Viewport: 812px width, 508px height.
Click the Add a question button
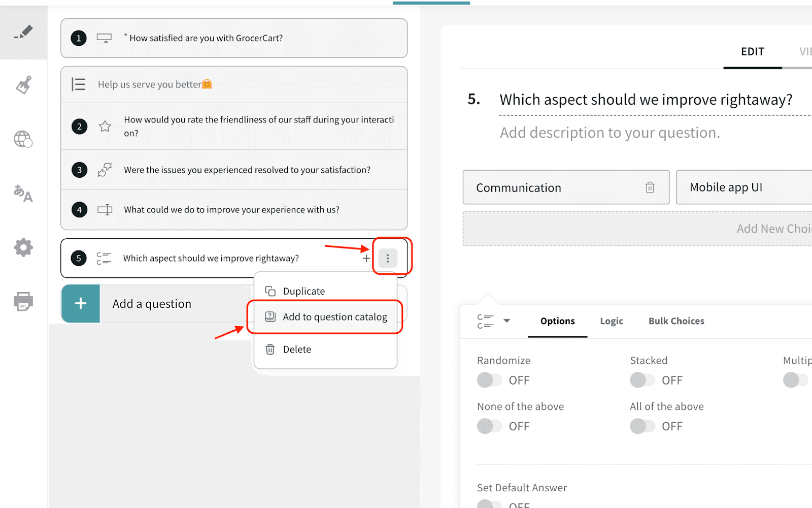pos(152,304)
